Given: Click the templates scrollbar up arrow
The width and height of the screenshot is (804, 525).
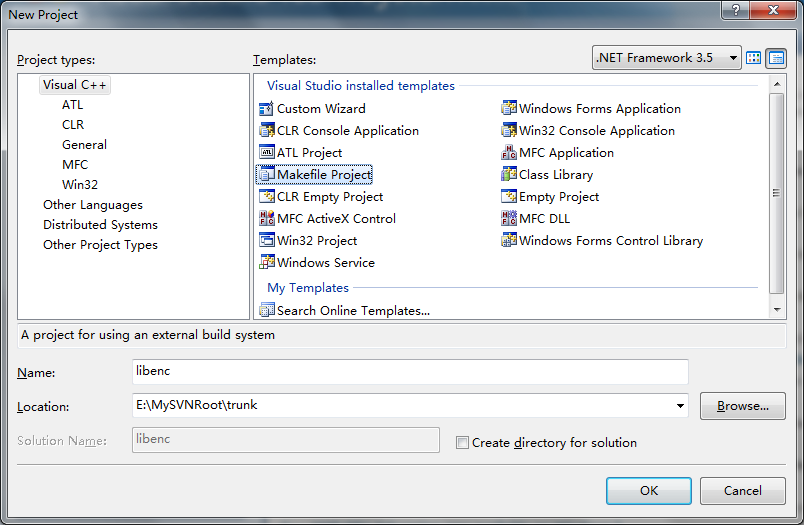Looking at the screenshot, I should [x=777, y=84].
